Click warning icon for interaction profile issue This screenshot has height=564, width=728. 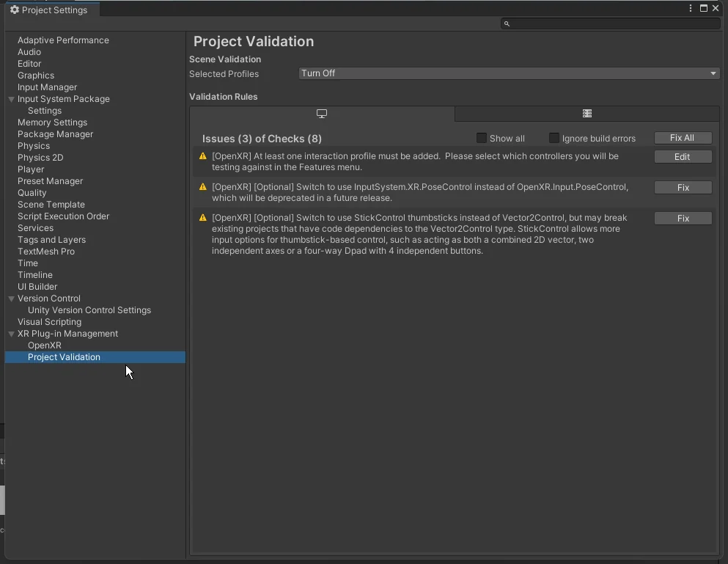pyautogui.click(x=203, y=156)
